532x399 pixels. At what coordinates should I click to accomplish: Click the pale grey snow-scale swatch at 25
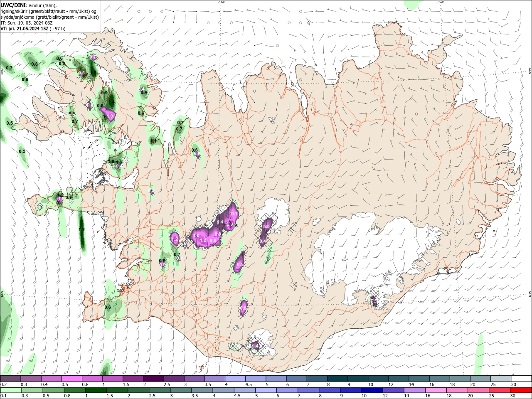(501, 379)
